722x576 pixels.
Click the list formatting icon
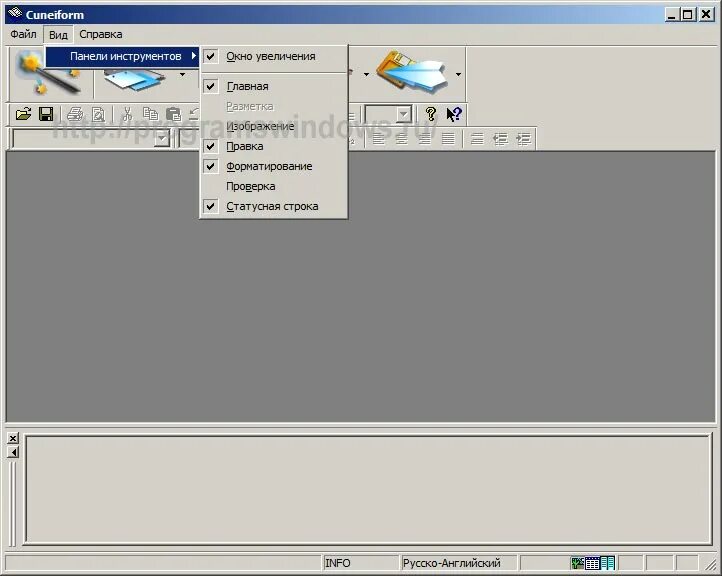[x=477, y=139]
